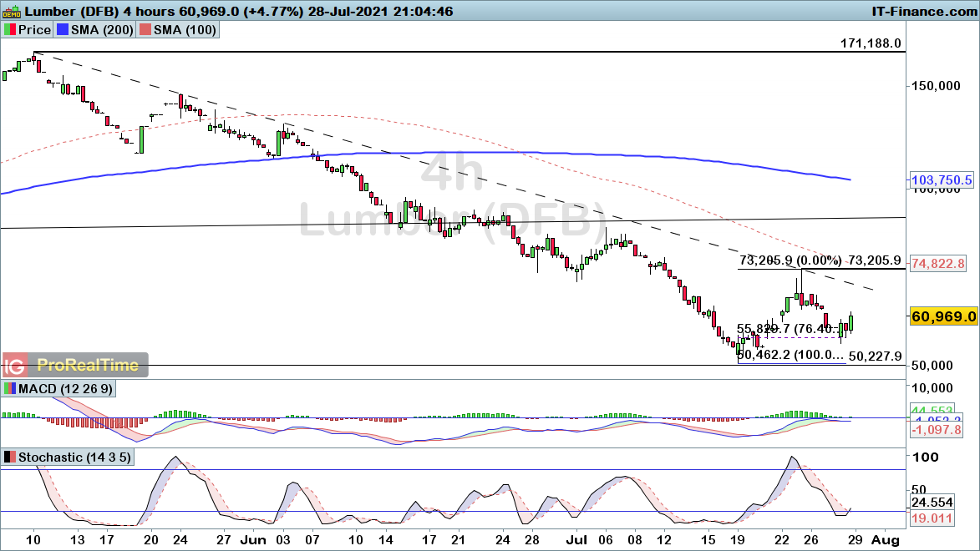Screen dimensions: 980x551
Task: Click the timestamp 28-Jul-2021 21:04:46
Action: pos(381,11)
